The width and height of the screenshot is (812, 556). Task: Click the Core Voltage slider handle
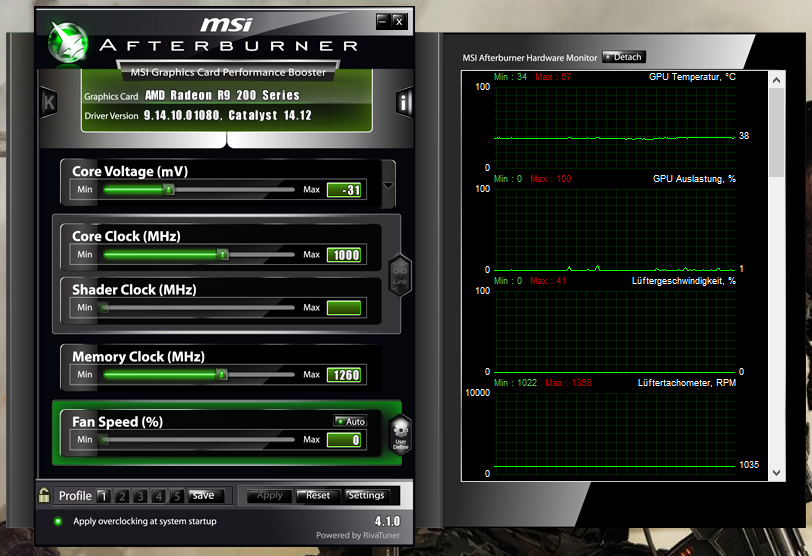click(169, 189)
